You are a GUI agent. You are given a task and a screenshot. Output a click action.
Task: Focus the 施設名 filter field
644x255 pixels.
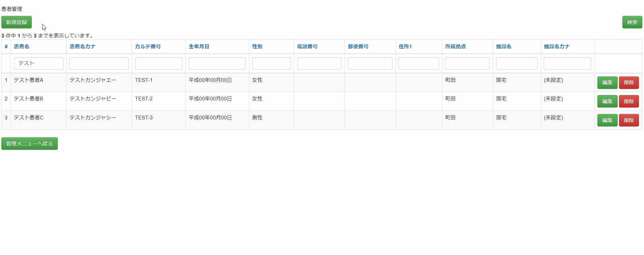pyautogui.click(x=517, y=64)
